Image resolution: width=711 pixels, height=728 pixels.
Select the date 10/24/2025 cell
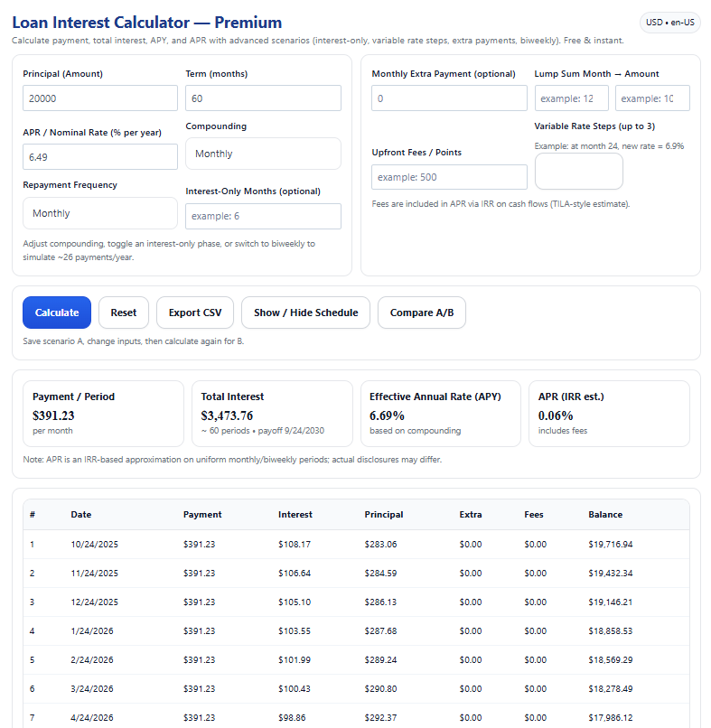(x=94, y=544)
